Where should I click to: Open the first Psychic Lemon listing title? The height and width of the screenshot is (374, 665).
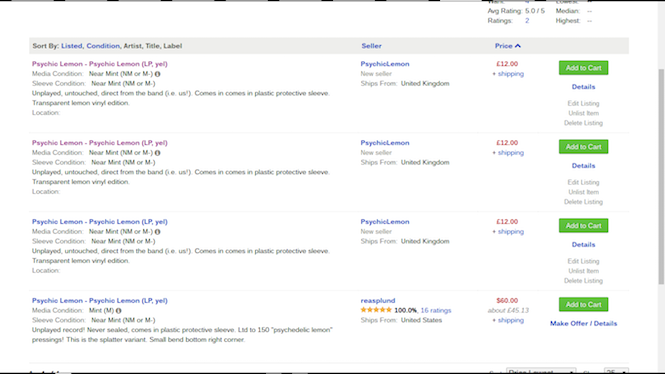tap(100, 64)
